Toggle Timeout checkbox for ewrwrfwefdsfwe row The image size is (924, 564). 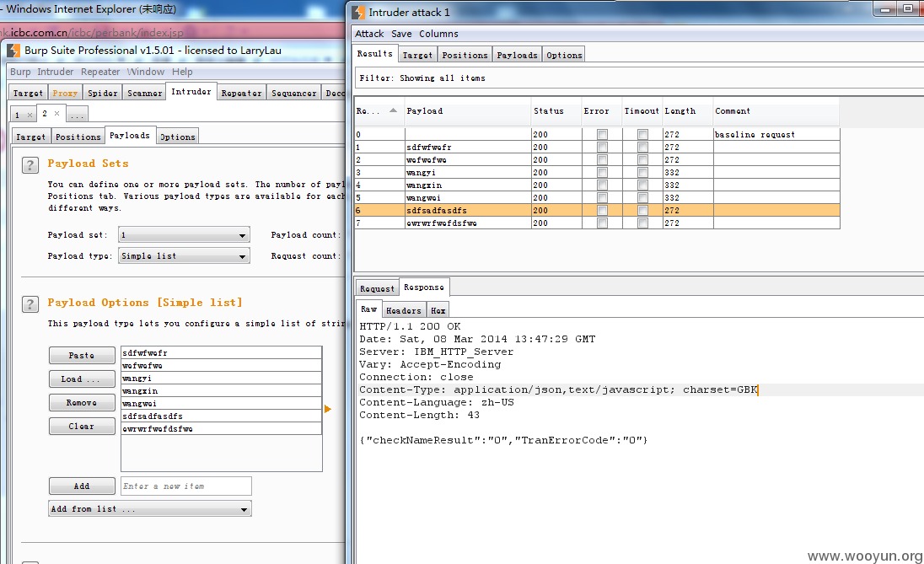pos(642,223)
